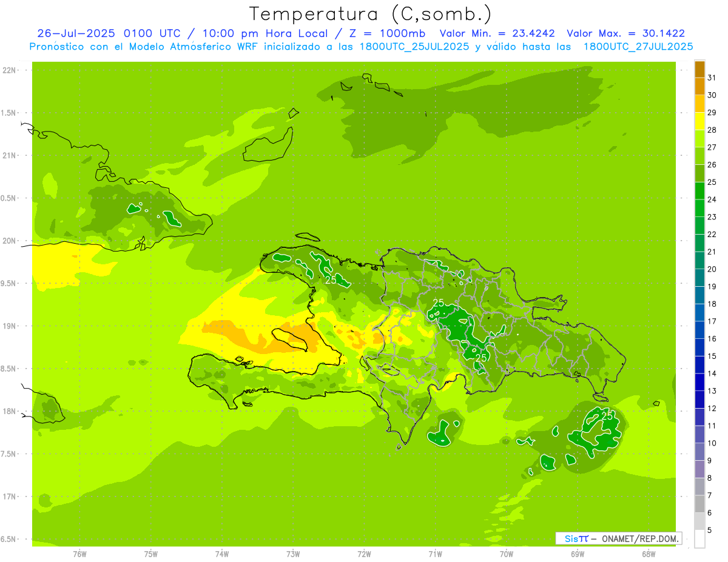Click the "68W" longitude label

[649, 554]
